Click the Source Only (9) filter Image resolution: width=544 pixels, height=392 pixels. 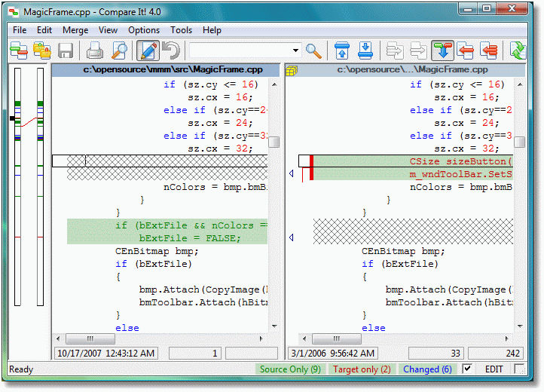pyautogui.click(x=290, y=369)
